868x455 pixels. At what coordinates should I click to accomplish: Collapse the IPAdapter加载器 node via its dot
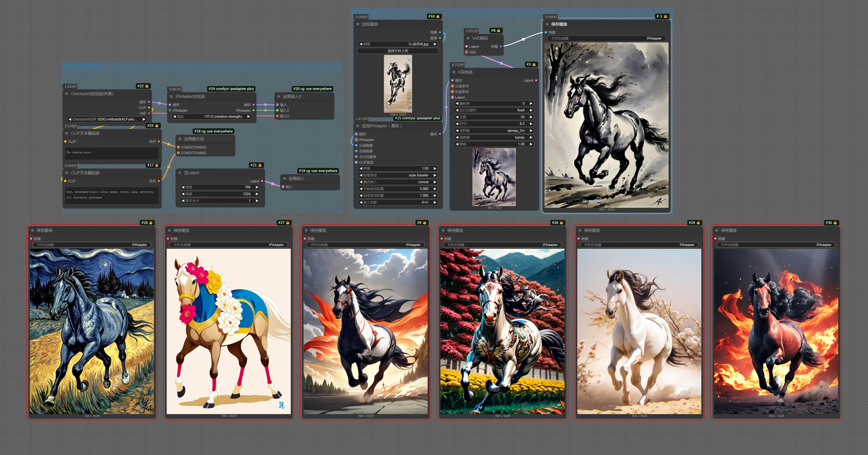[x=171, y=97]
